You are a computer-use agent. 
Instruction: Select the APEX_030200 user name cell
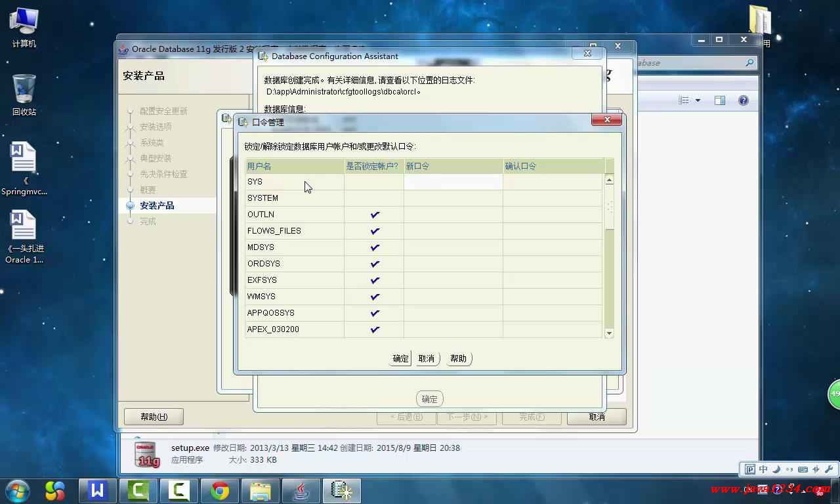(x=295, y=329)
